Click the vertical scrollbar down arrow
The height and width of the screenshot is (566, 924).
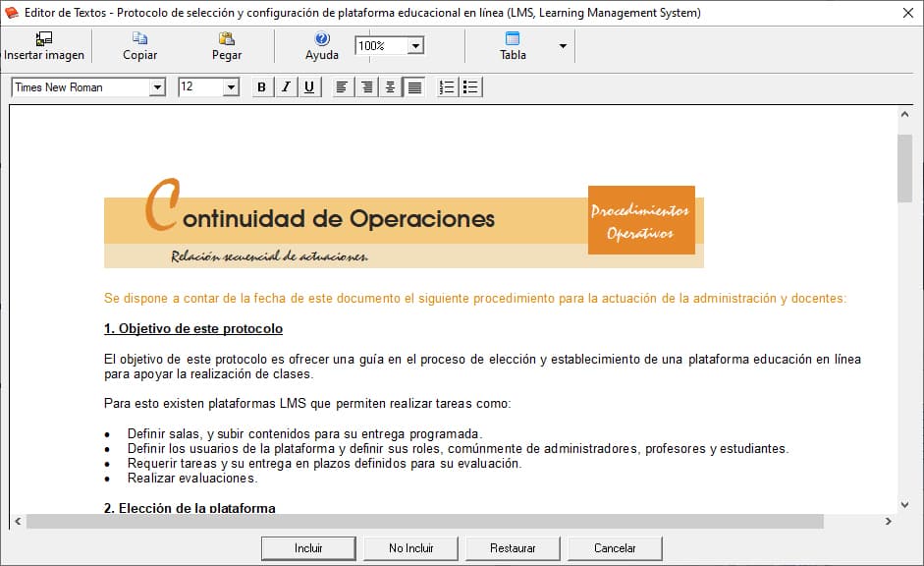click(904, 505)
